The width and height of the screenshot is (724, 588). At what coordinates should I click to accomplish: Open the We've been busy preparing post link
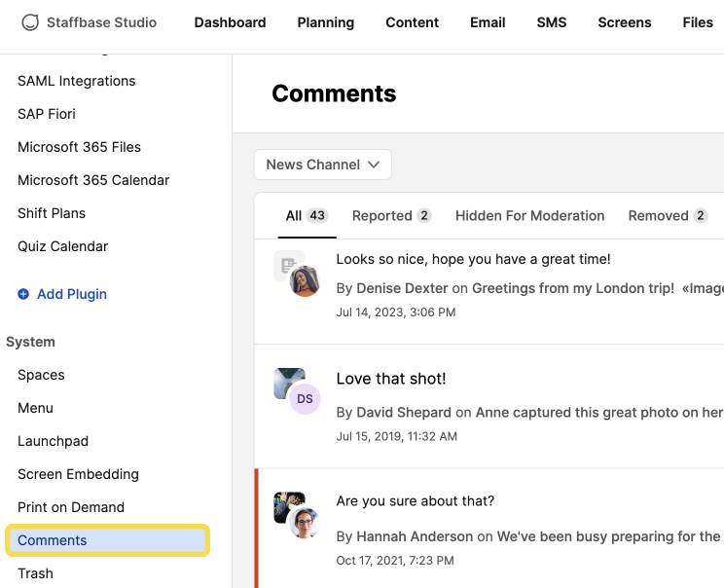tap(610, 536)
